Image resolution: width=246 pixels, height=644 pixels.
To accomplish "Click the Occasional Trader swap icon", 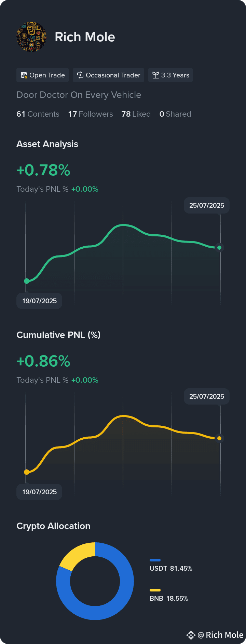I will pyautogui.click(x=80, y=75).
